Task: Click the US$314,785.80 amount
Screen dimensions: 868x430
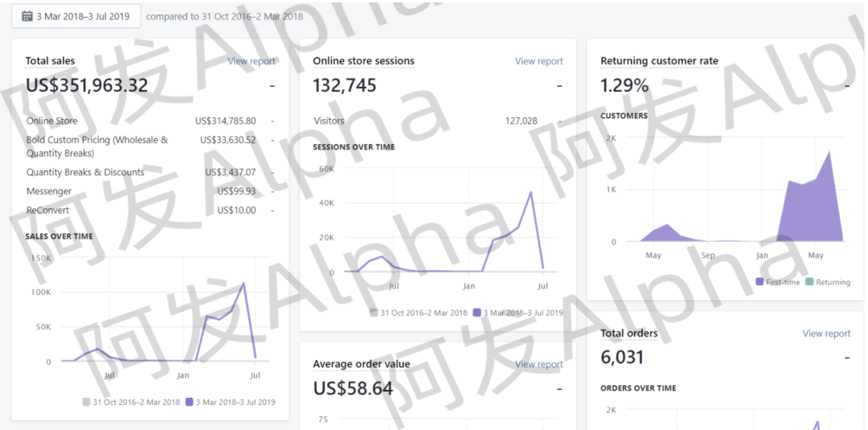Action: point(225,121)
